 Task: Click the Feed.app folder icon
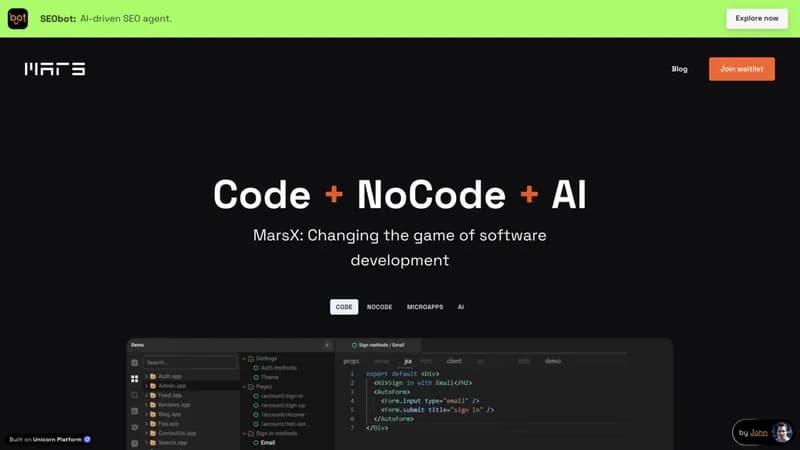pos(153,395)
